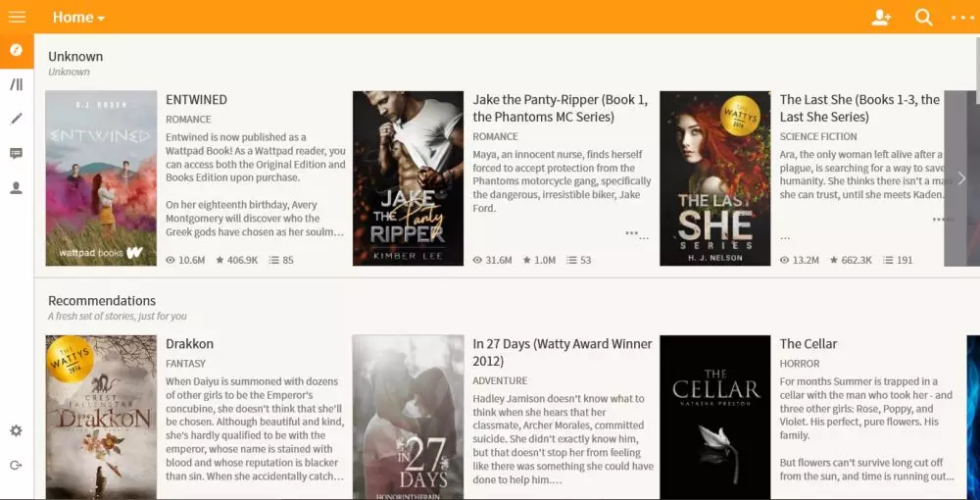980x500 pixels.
Task: Click The Cellar title
Action: point(808,344)
